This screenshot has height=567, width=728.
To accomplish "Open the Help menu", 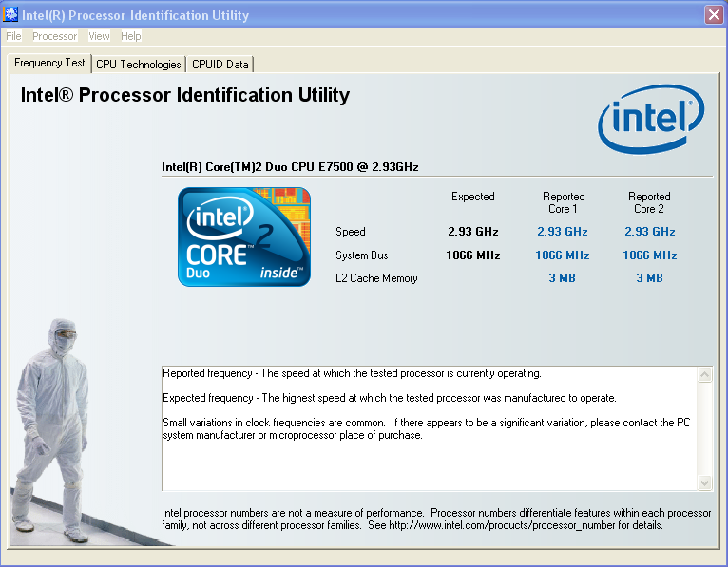I will point(131,36).
